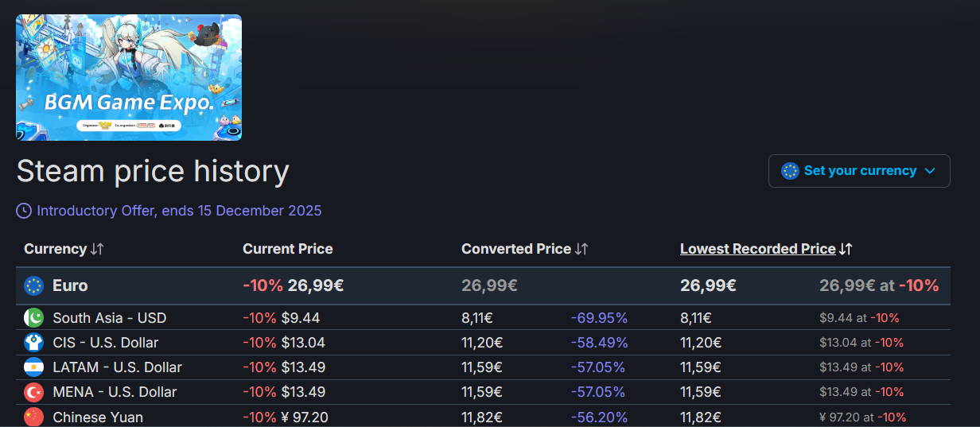Click sort arrows next to Lowest Recorded Price
This screenshot has height=427, width=980.
[846, 249]
